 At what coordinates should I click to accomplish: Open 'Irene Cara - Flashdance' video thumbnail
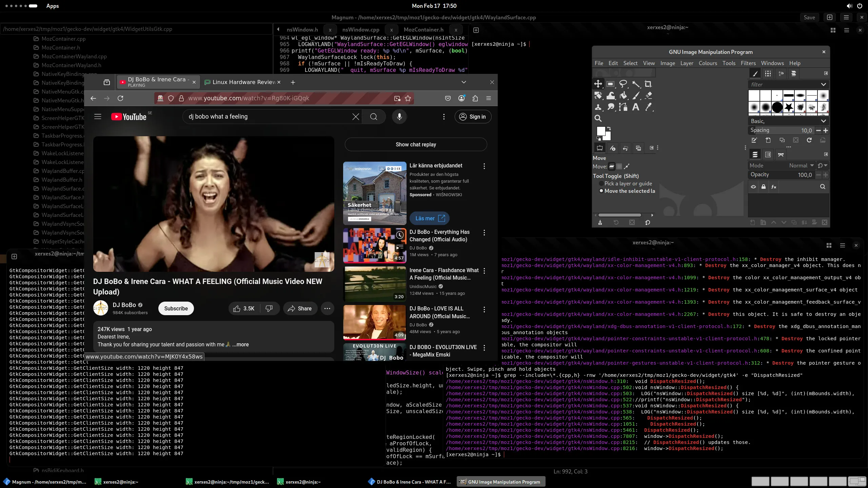pyautogui.click(x=375, y=284)
